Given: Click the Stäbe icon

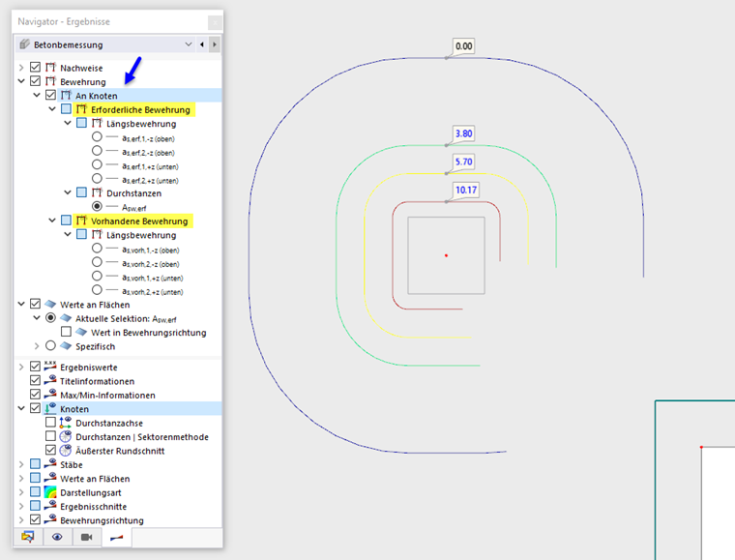Looking at the screenshot, I should coord(50,464).
